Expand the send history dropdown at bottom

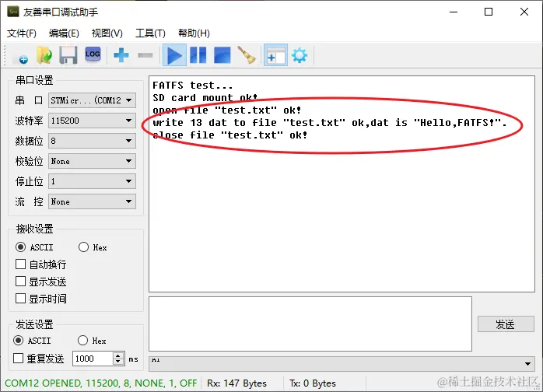pyautogui.click(x=342, y=363)
